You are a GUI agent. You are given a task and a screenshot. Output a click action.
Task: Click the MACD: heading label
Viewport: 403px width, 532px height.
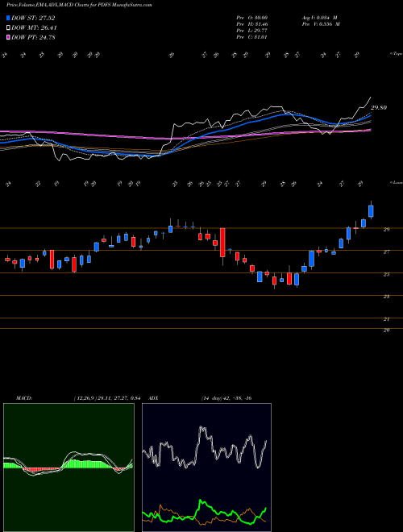(24, 398)
